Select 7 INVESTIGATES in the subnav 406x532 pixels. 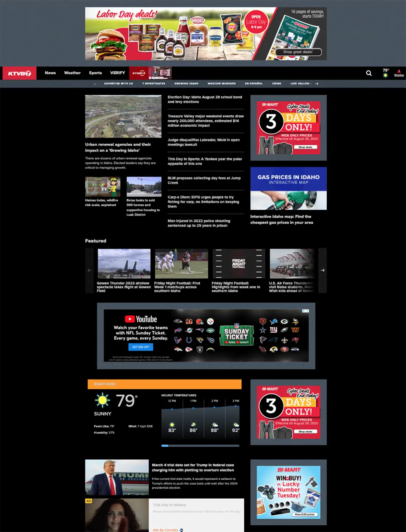pos(154,83)
